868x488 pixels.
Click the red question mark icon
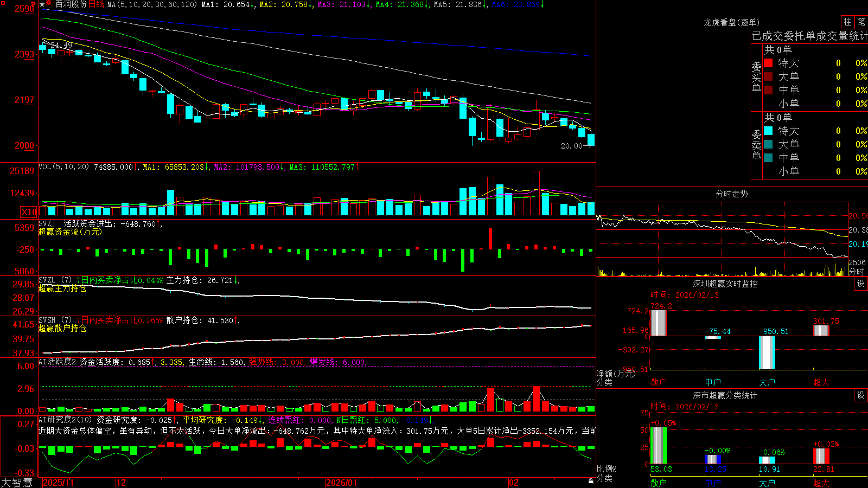tap(34, 3)
